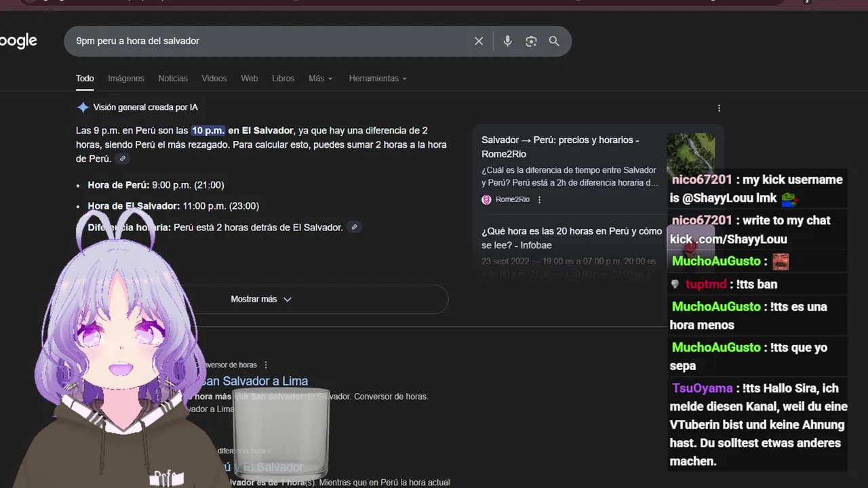
Task: Open link icon after 'hora de Perú' paragraph
Action: pyautogui.click(x=122, y=159)
